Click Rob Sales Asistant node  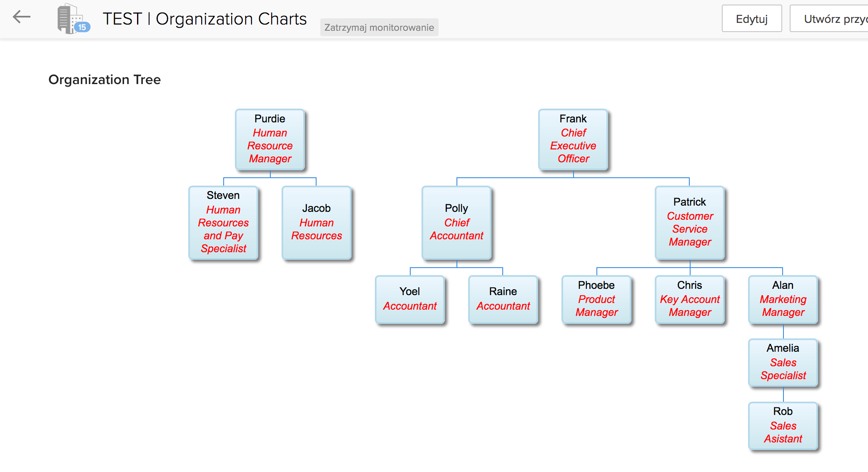tap(783, 425)
